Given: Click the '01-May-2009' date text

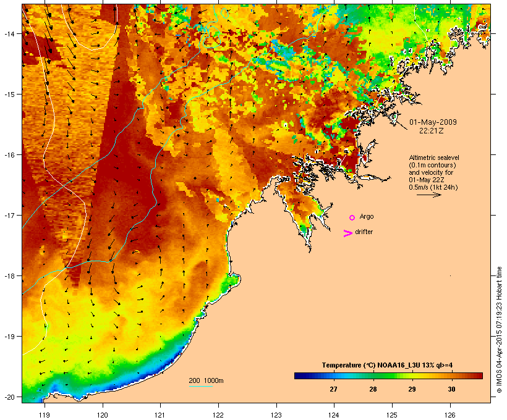Looking at the screenshot, I should pyautogui.click(x=433, y=122).
